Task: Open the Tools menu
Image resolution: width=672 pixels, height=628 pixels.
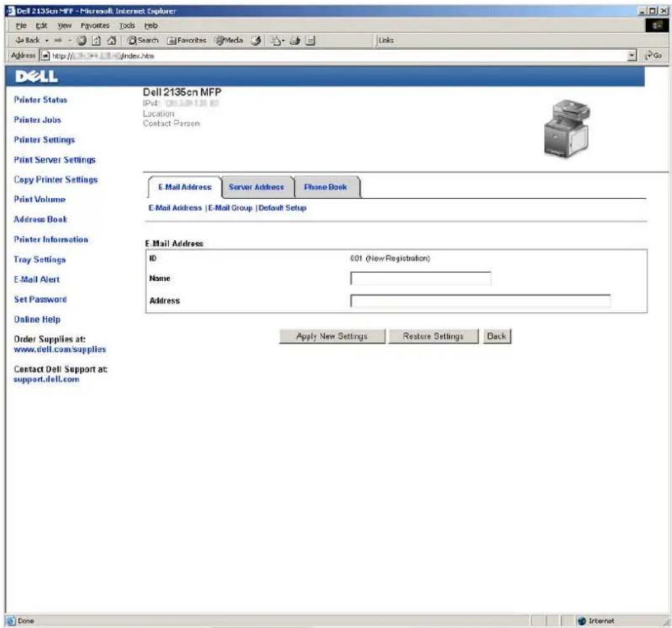Action: [x=128, y=26]
